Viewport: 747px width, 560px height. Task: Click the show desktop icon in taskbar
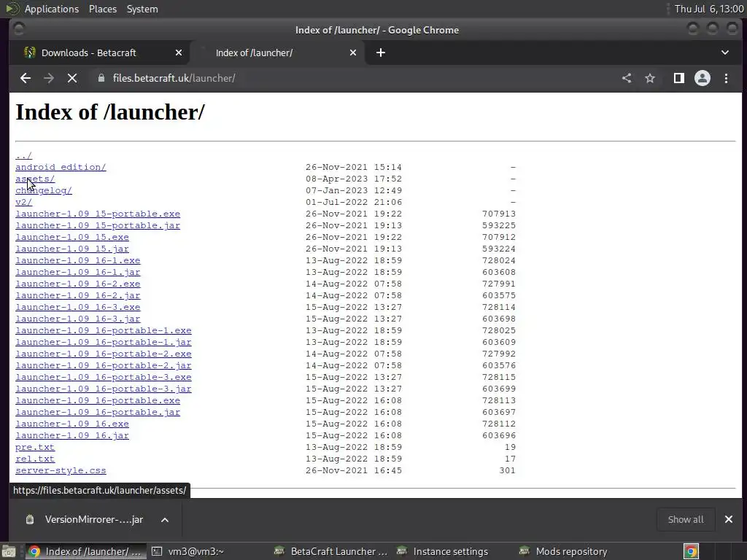click(9, 551)
